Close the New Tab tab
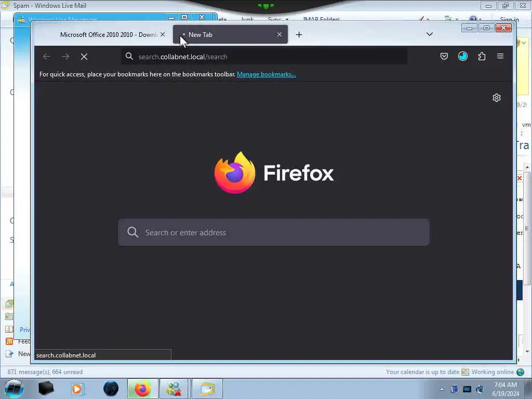Viewport: 532px width, 399px height. [279, 34]
